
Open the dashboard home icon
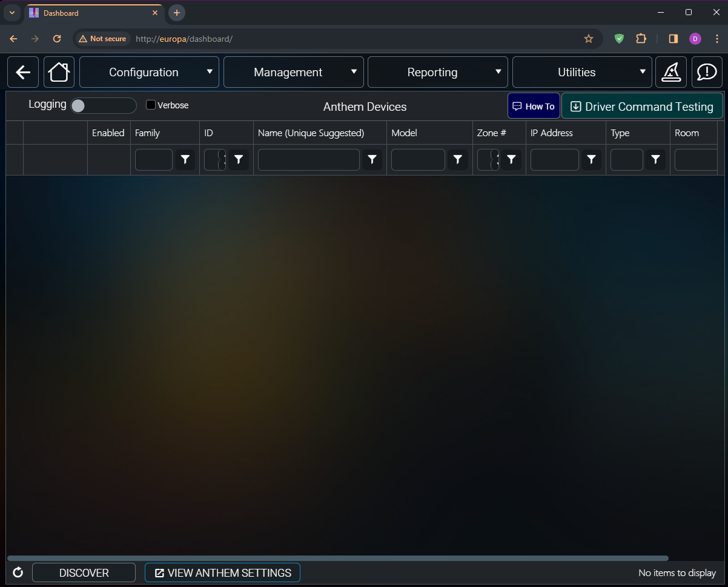point(59,73)
